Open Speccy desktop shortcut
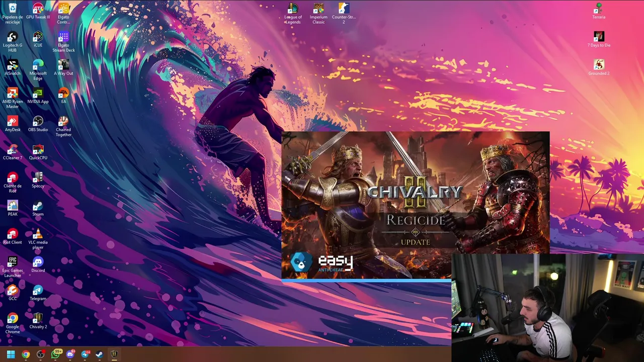The image size is (644, 362). tap(38, 180)
